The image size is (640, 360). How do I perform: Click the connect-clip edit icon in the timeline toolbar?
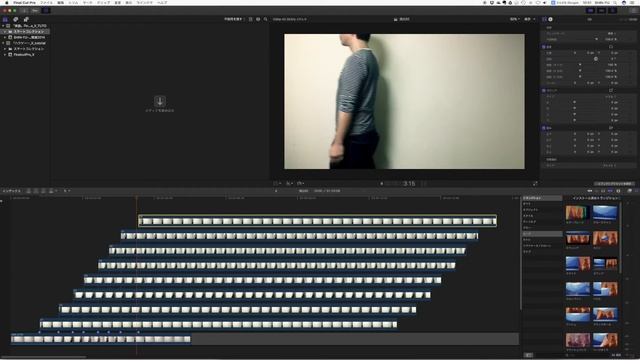coord(29,191)
